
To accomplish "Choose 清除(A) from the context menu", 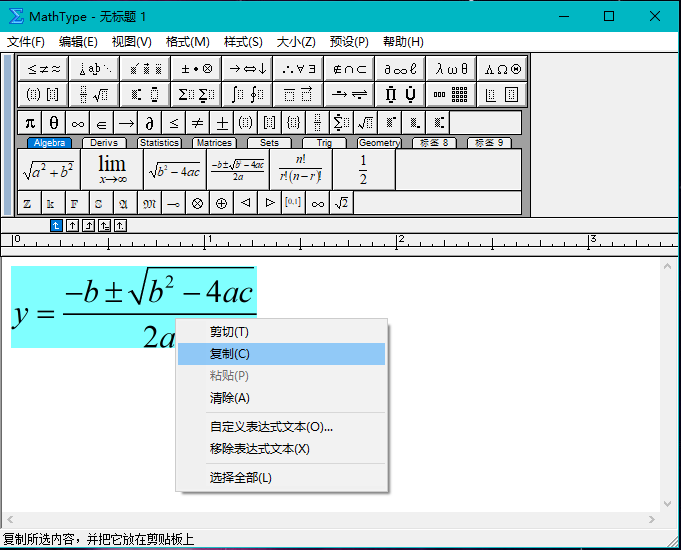I will click(281, 398).
